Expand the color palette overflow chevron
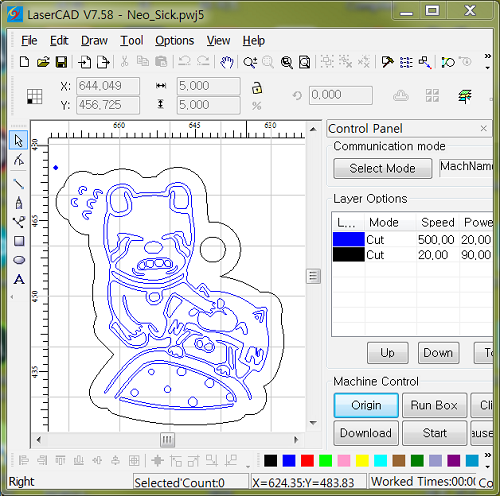The width and height of the screenshot is (500, 496). point(487,455)
